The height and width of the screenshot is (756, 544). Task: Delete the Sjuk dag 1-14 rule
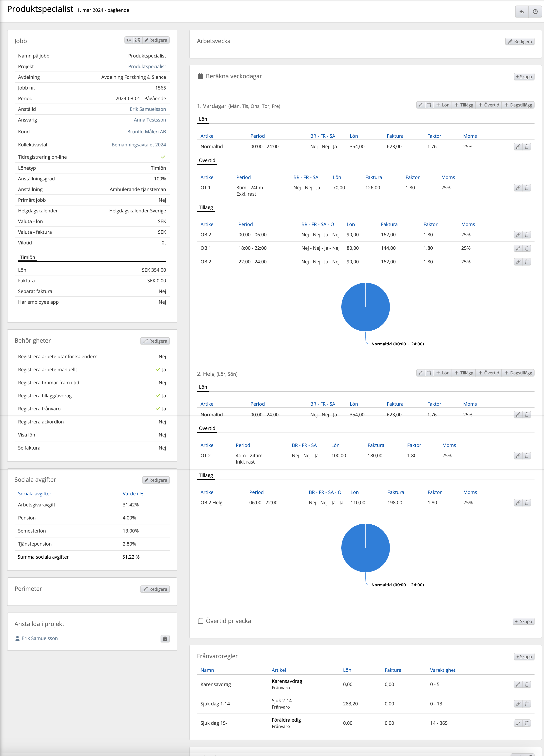(527, 704)
